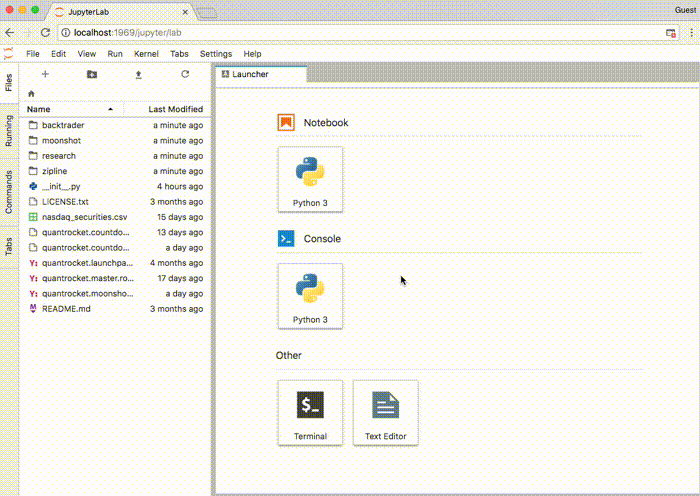Select LICENSE.txt file
Viewport: 700px width, 496px height.
pos(115,202)
